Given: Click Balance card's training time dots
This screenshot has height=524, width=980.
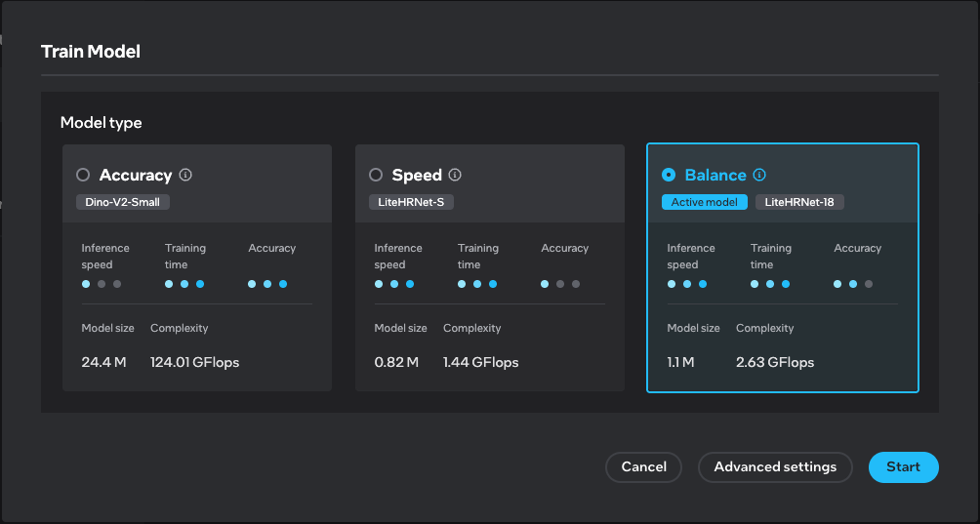Looking at the screenshot, I should pyautogui.click(x=770, y=284).
